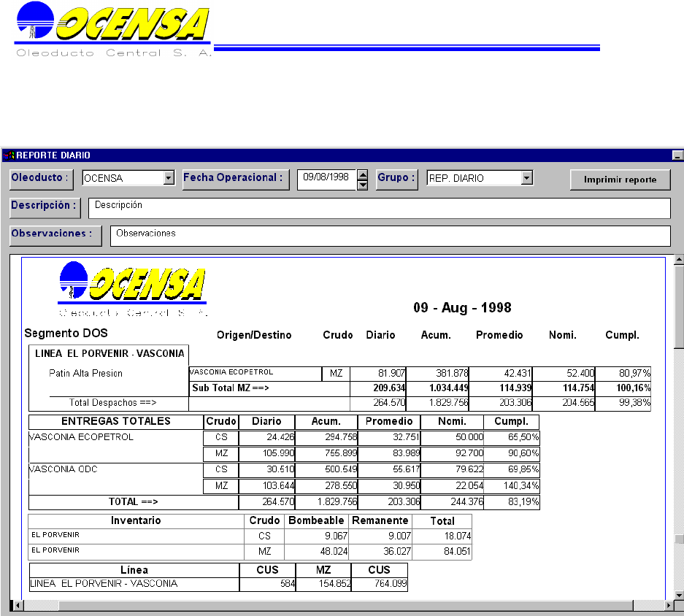This screenshot has width=684, height=616.
Task: Click the Acum. value 1.034.449
Action: (449, 388)
